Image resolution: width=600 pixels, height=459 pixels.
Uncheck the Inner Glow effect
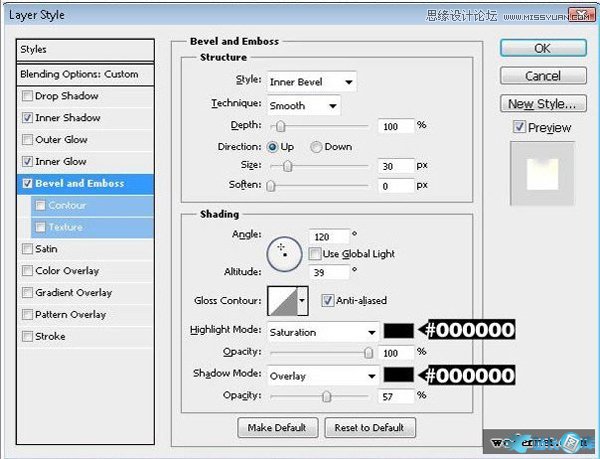(27, 161)
